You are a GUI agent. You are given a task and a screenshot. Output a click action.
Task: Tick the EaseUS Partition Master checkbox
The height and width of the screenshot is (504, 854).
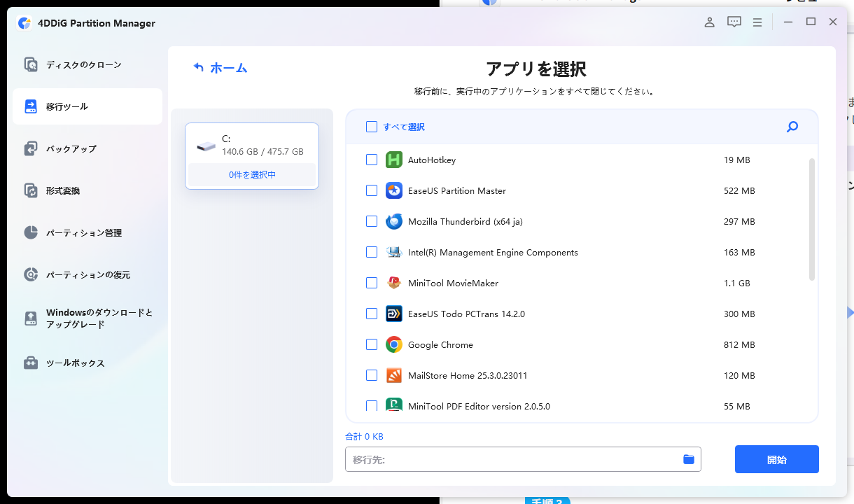click(372, 190)
